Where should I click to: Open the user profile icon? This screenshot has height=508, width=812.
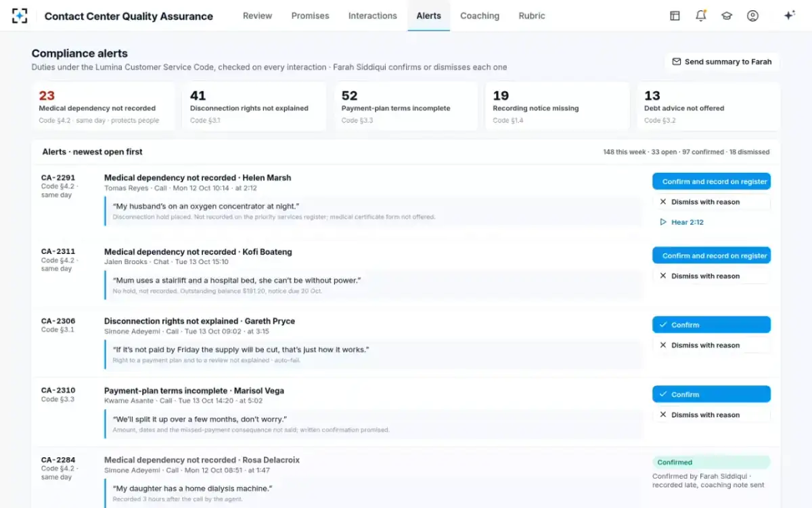752,16
